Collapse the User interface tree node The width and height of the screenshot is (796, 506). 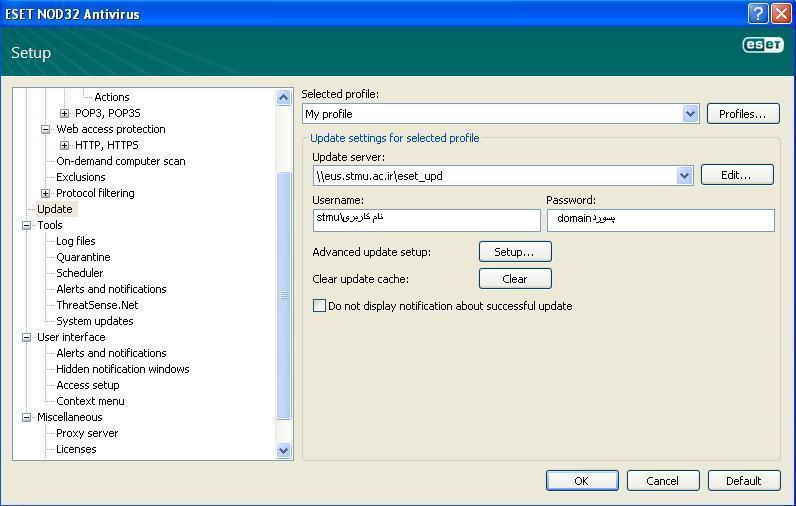click(26, 338)
